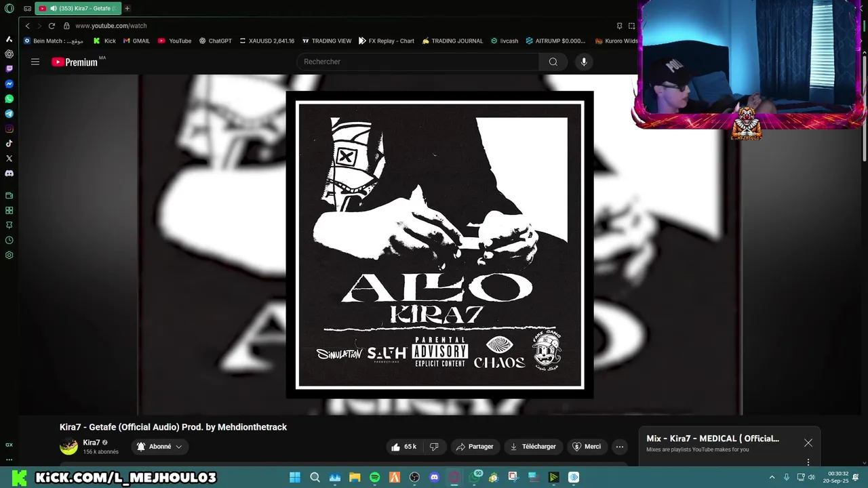The height and width of the screenshot is (488, 868).
Task: Open the sidebar wallet icon
Action: (x=9, y=195)
